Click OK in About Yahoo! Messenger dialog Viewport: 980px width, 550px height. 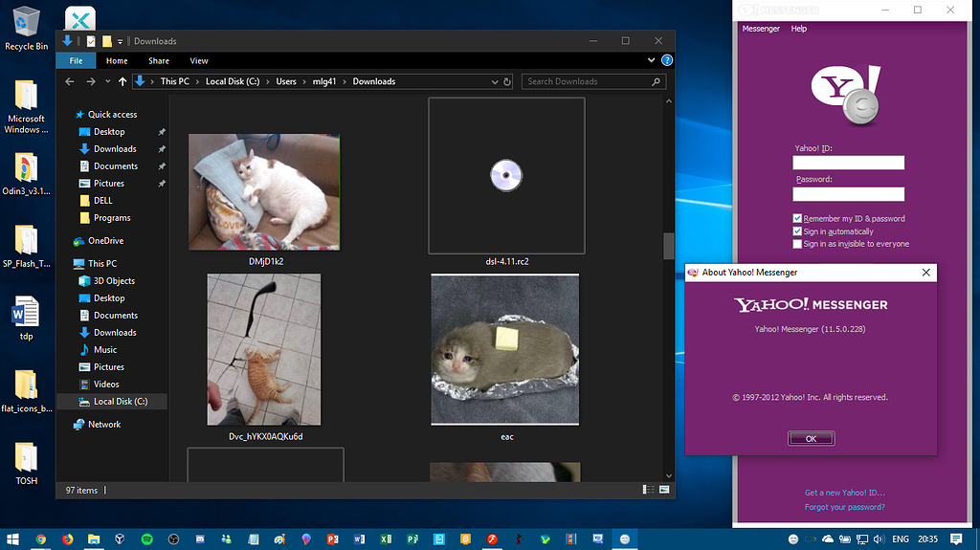point(811,439)
